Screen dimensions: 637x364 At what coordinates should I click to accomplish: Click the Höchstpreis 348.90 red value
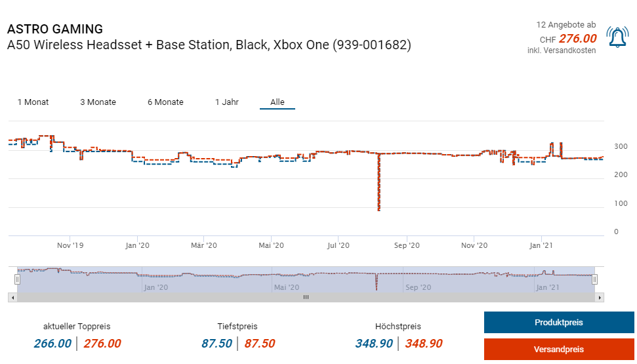point(423,344)
